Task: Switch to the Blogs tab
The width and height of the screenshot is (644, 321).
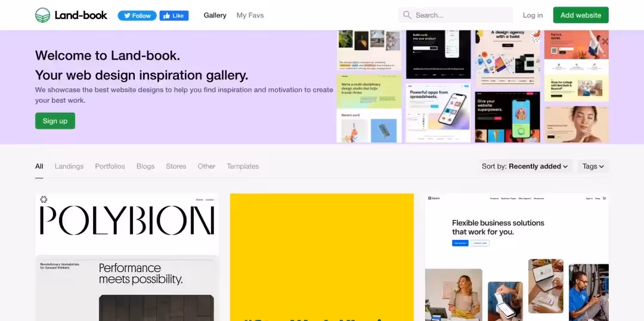Action: coord(145,166)
